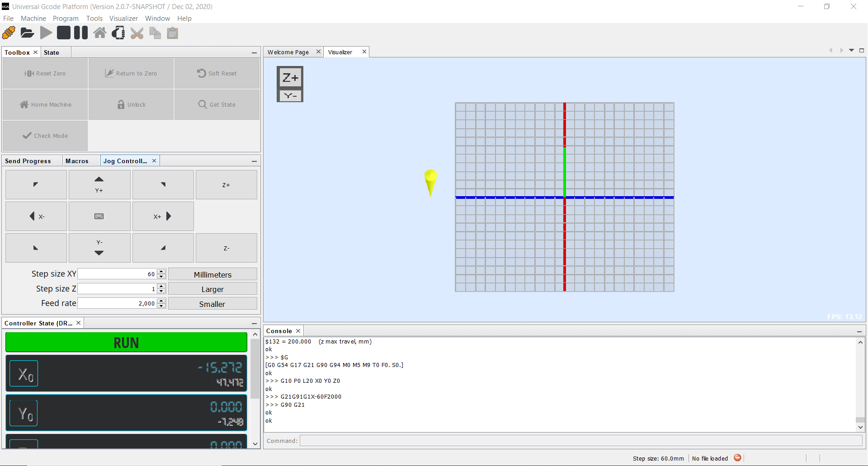The width and height of the screenshot is (868, 466).
Task: Decrease Step size Z with down spinner
Action: pyautogui.click(x=161, y=291)
